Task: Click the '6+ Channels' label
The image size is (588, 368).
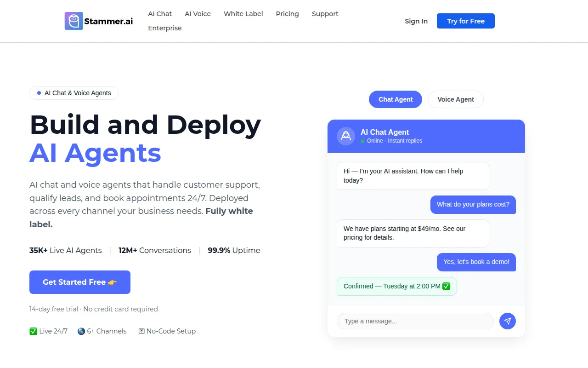Action: coord(107,331)
